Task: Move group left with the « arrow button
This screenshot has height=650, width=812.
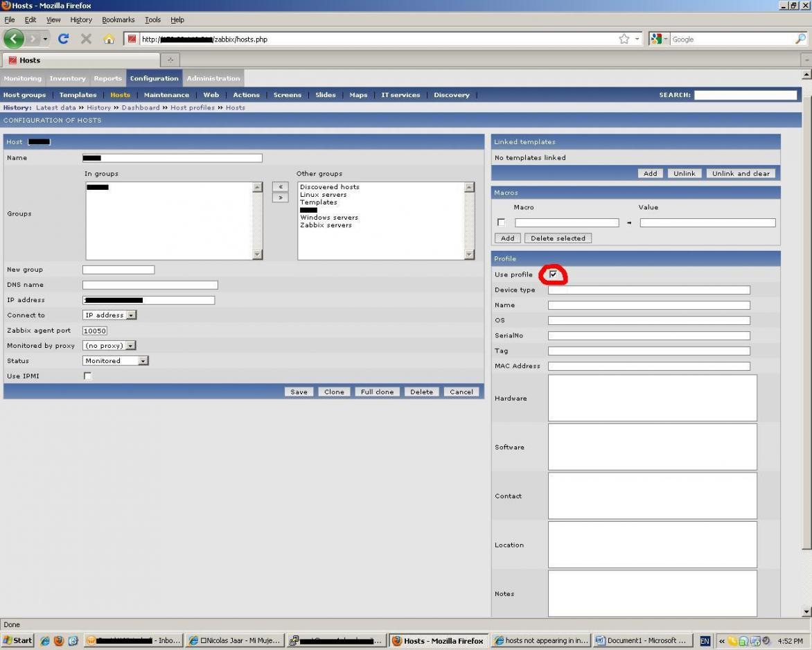Action: click(x=280, y=187)
